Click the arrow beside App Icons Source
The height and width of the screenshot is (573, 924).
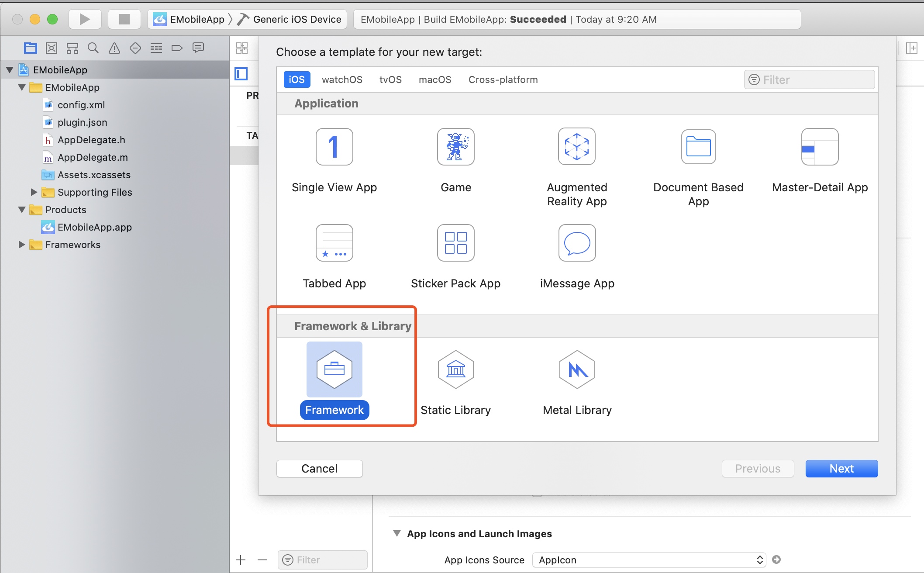pos(776,559)
